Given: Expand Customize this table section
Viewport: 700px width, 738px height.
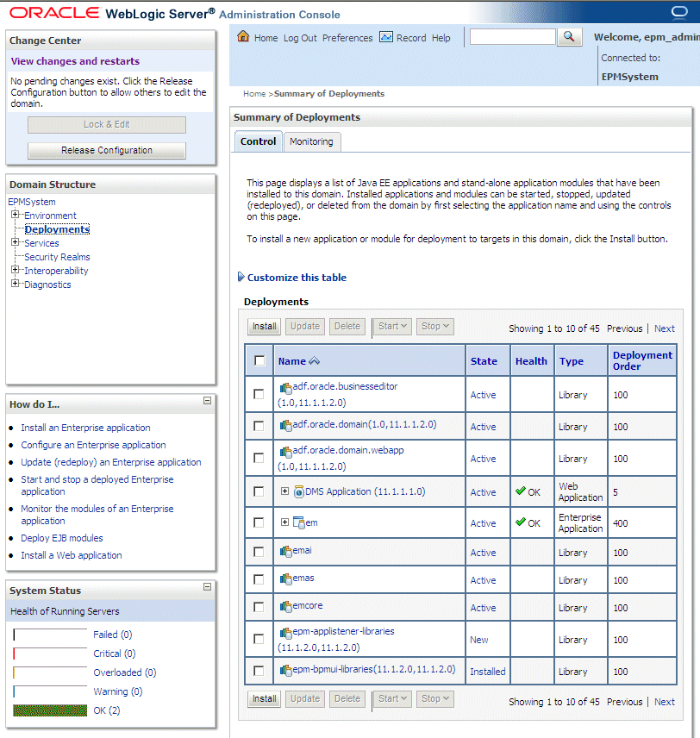Looking at the screenshot, I should [241, 277].
